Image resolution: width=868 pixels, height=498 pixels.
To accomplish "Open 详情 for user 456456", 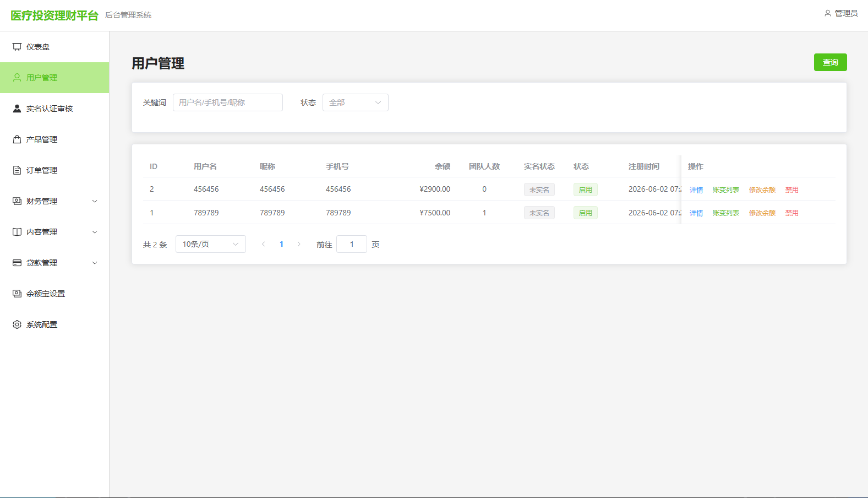I will coord(696,190).
